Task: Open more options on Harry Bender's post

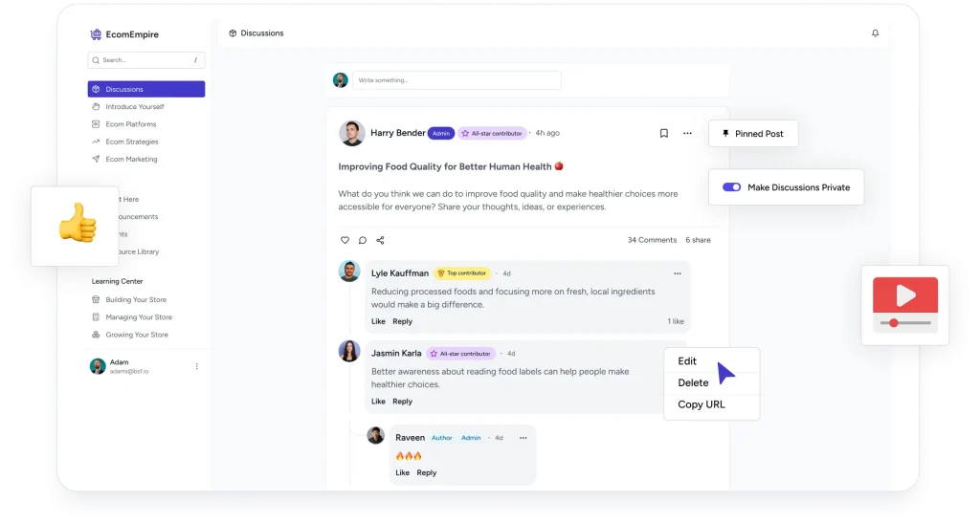Action: [687, 133]
